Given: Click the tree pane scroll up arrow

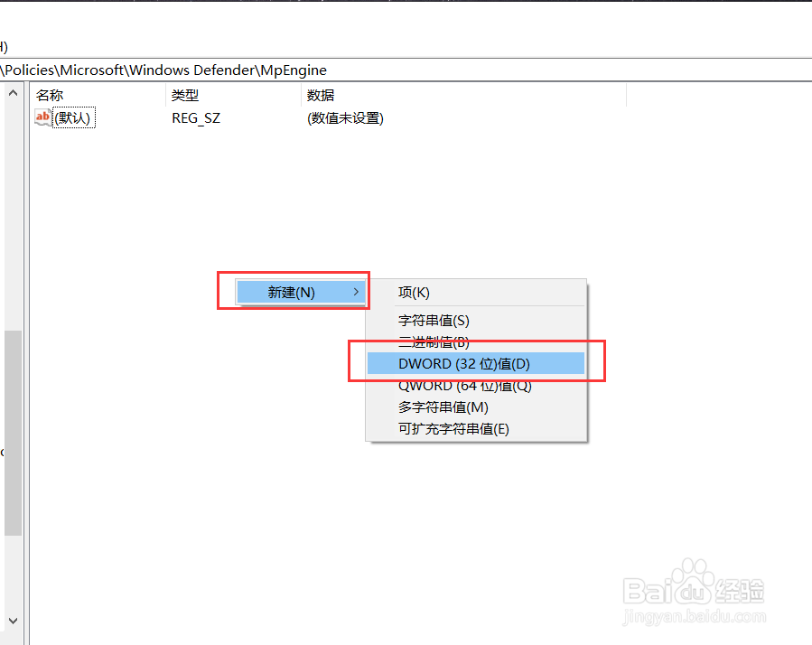Looking at the screenshot, I should (14, 93).
